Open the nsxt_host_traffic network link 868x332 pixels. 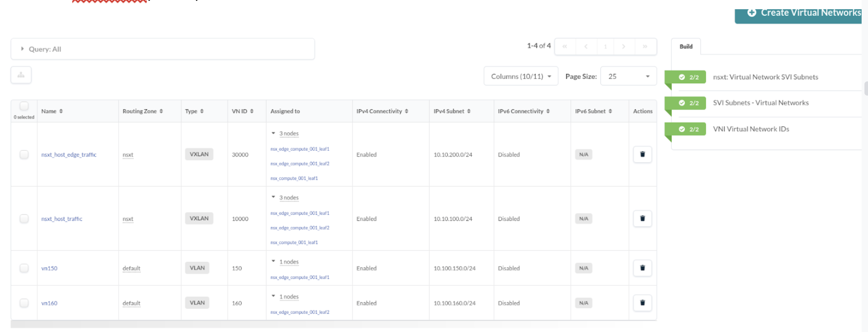coord(62,219)
